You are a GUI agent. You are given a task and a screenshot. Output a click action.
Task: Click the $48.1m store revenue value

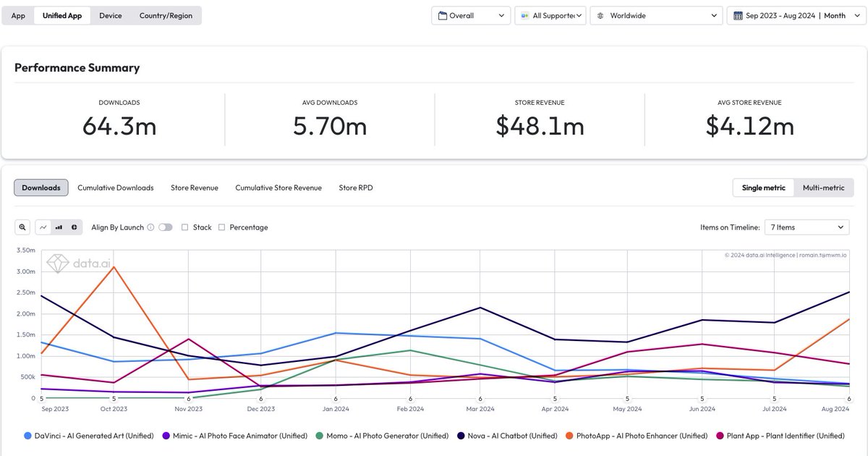pyautogui.click(x=540, y=126)
